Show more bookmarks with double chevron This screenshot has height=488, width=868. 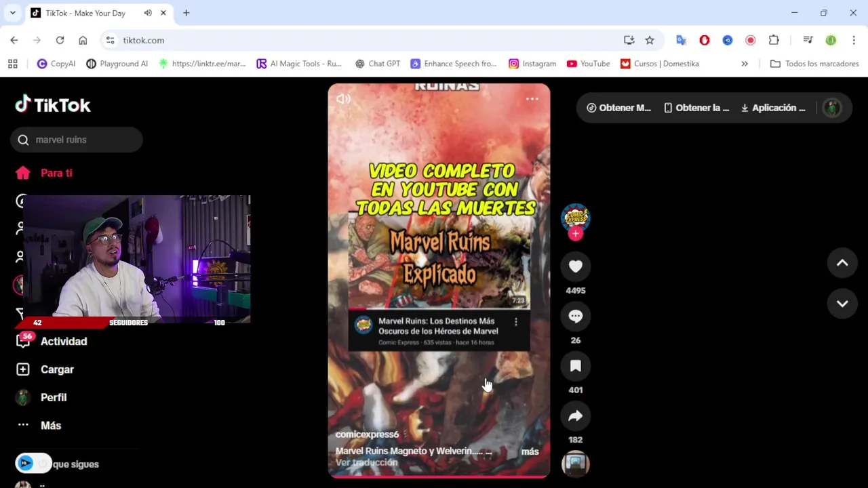pos(745,64)
